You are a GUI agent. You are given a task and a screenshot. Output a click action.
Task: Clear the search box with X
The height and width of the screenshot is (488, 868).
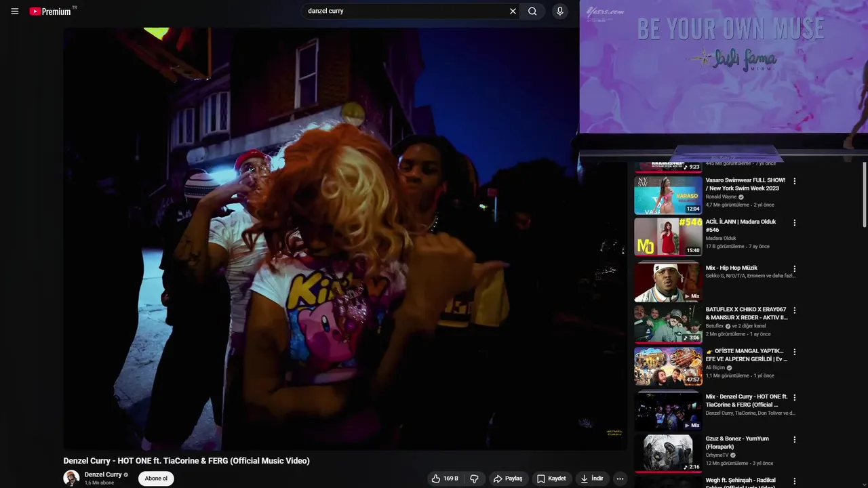coord(513,11)
